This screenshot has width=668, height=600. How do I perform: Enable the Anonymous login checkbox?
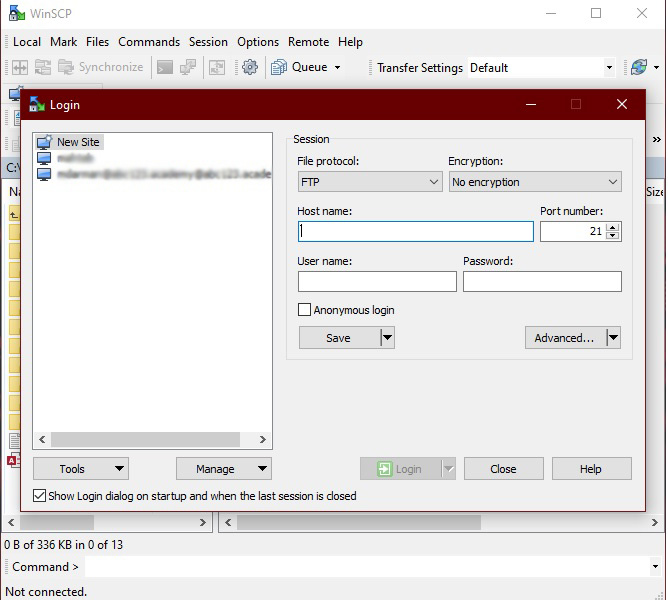[306, 310]
